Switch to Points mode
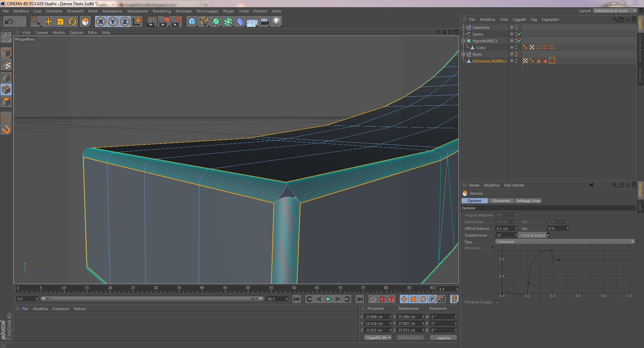This screenshot has width=644, height=348. click(x=6, y=77)
